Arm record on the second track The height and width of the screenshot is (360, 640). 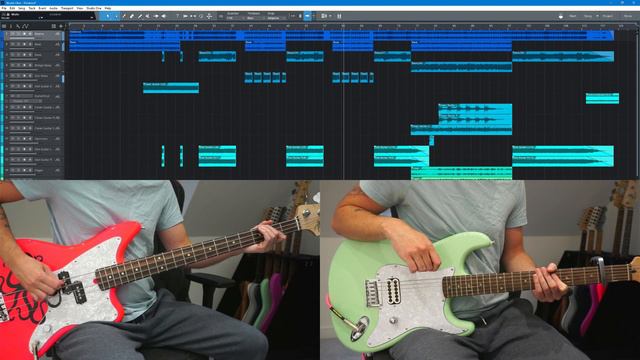[x=24, y=44]
